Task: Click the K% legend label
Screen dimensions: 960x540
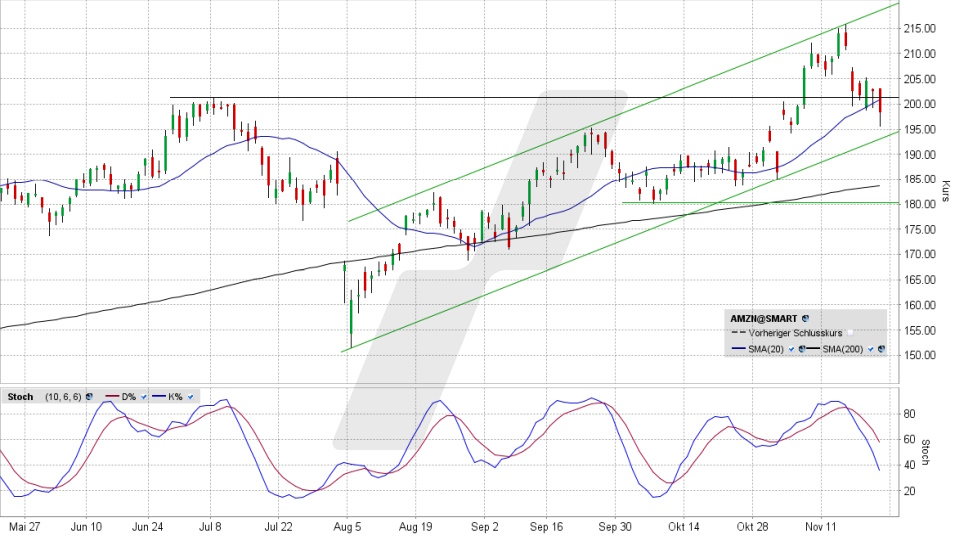Action: pos(175,397)
